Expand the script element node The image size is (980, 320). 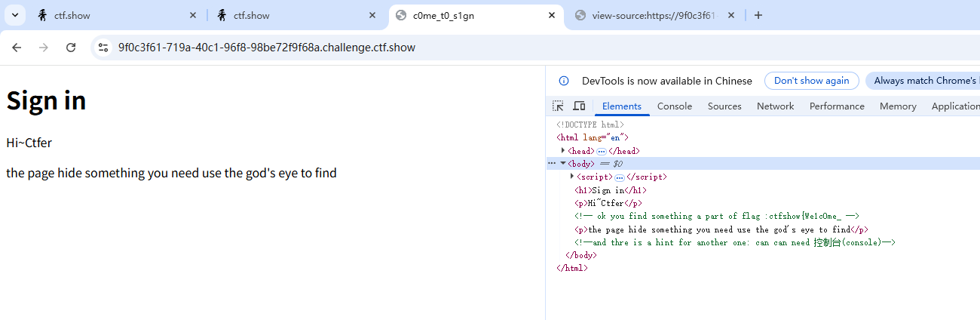[572, 177]
